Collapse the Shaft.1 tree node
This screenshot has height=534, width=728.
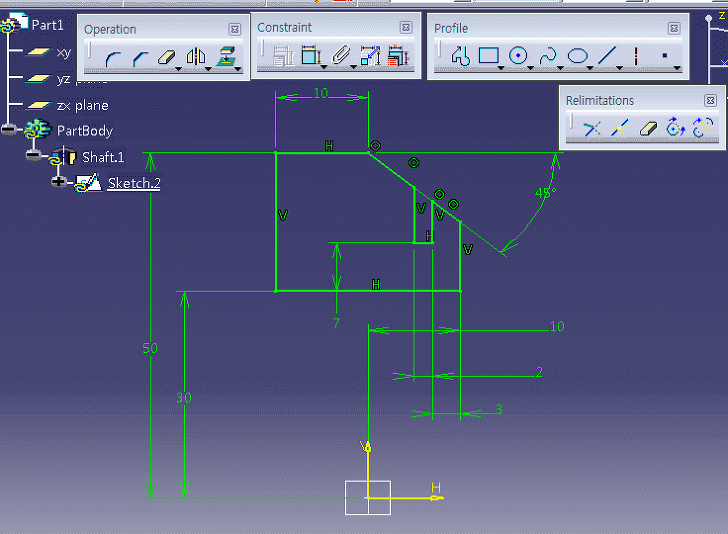33,155
